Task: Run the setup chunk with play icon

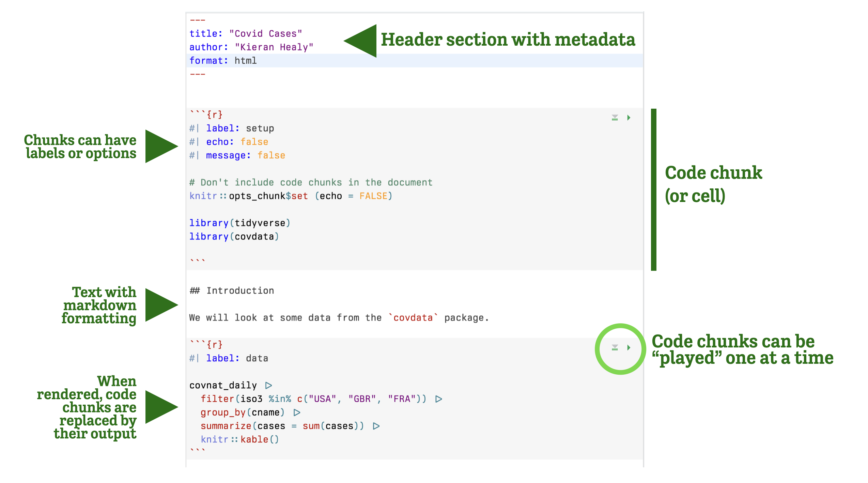Action: 629,118
